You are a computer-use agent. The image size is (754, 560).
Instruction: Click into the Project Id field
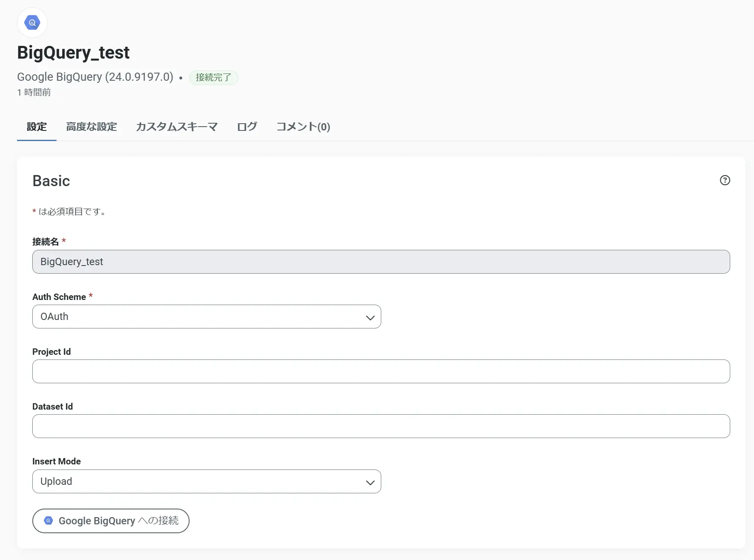[381, 371]
